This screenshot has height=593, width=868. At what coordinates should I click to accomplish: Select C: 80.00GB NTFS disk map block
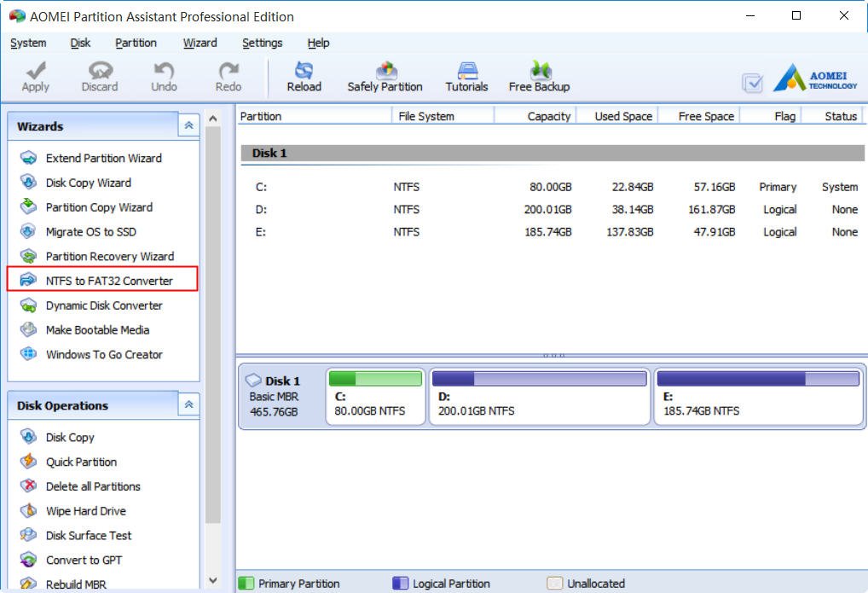coord(375,396)
